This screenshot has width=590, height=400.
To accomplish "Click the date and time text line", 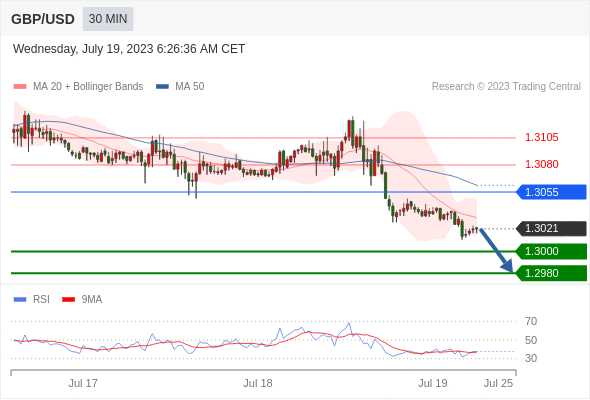I will pyautogui.click(x=129, y=49).
